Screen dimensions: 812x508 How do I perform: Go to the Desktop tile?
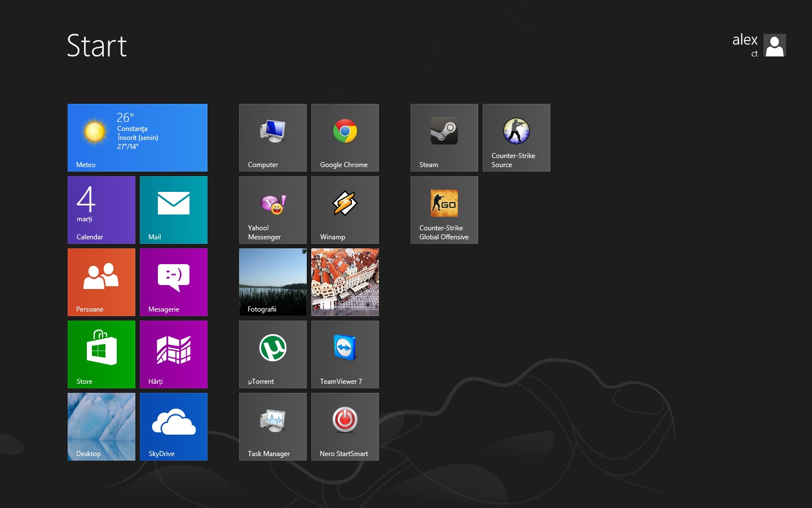point(101,427)
